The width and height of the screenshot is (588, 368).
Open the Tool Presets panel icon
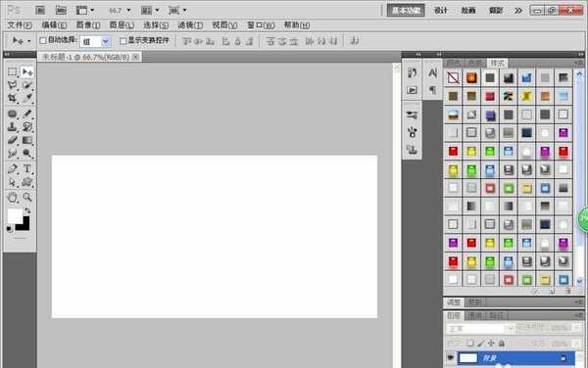pyautogui.click(x=412, y=115)
